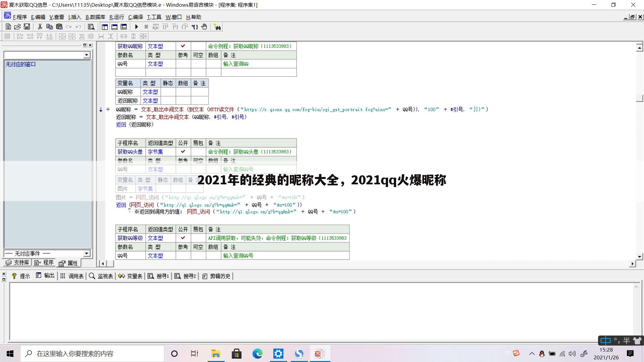Click the Redo arrow icon
Image resolution: width=644 pixels, height=362 pixels.
pyautogui.click(x=69, y=27)
